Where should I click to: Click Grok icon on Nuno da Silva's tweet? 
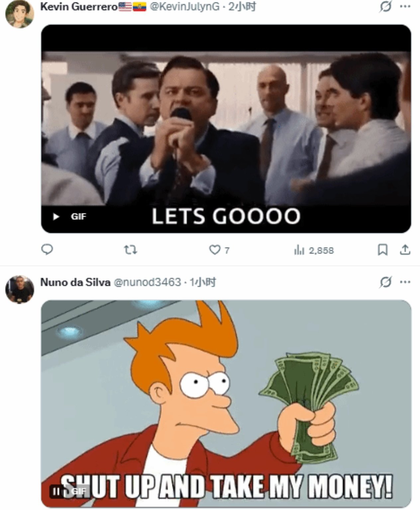[385, 282]
